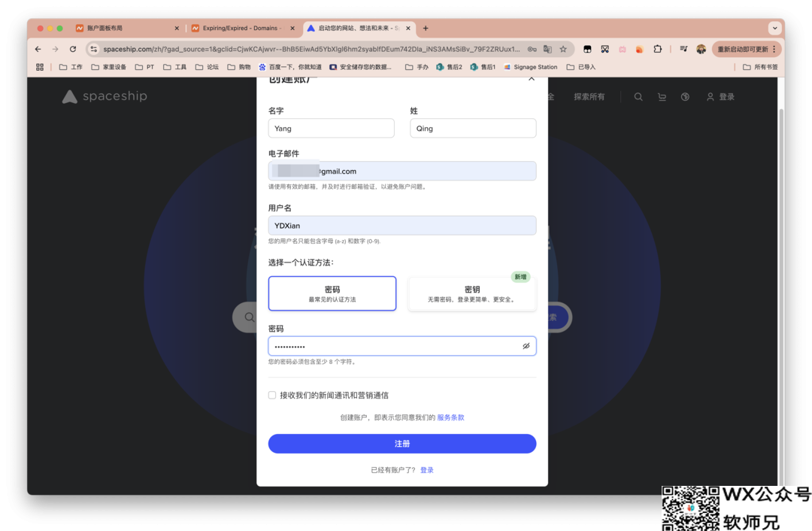812x531 pixels.
Task: Open the media control playlist icon
Action: pyautogui.click(x=683, y=49)
